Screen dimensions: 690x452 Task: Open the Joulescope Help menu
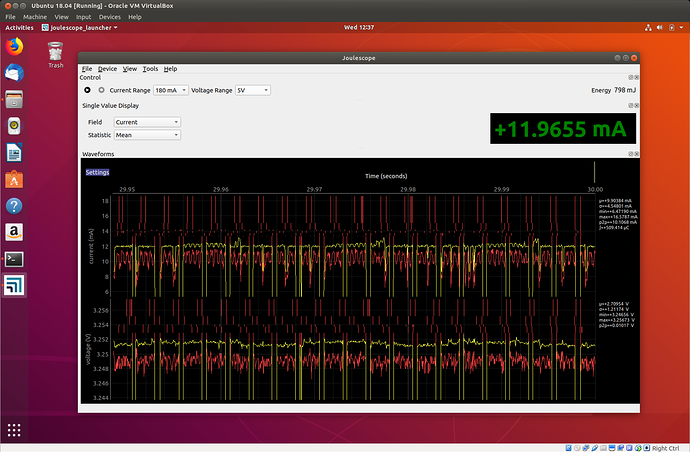tap(170, 69)
